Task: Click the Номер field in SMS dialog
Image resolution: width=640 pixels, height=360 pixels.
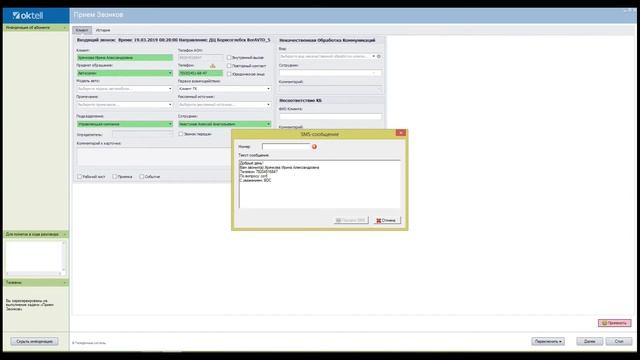Action: point(286,146)
